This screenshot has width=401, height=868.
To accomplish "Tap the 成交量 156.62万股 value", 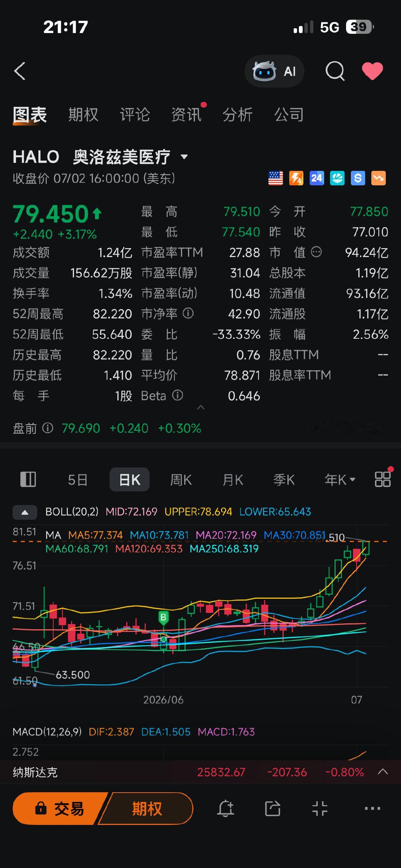I will [x=101, y=273].
